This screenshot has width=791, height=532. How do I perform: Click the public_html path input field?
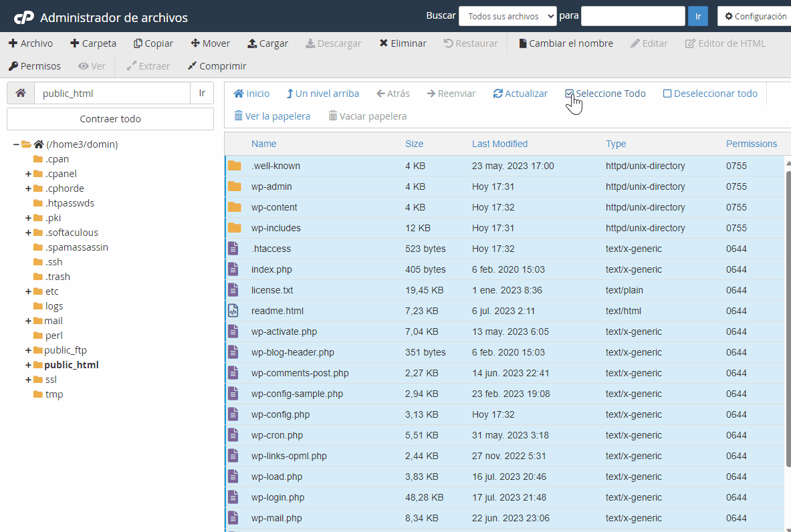(112, 94)
